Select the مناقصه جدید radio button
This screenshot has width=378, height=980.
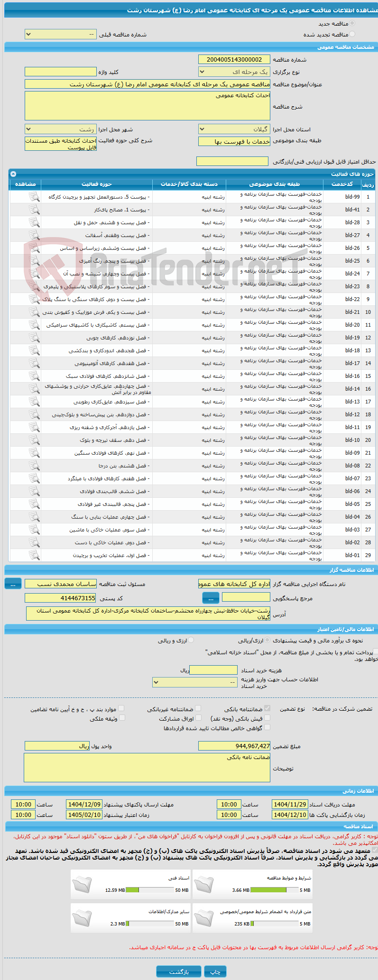(352, 23)
